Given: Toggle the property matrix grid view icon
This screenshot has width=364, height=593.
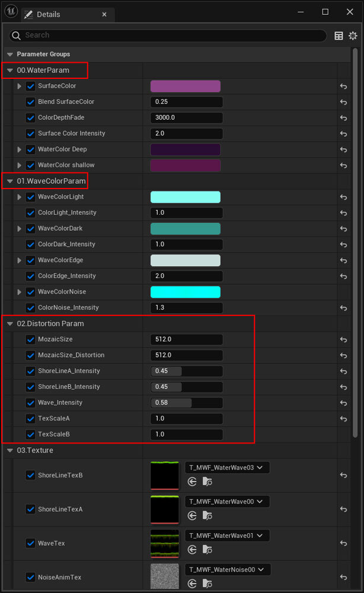Looking at the screenshot, I should pyautogui.click(x=339, y=36).
